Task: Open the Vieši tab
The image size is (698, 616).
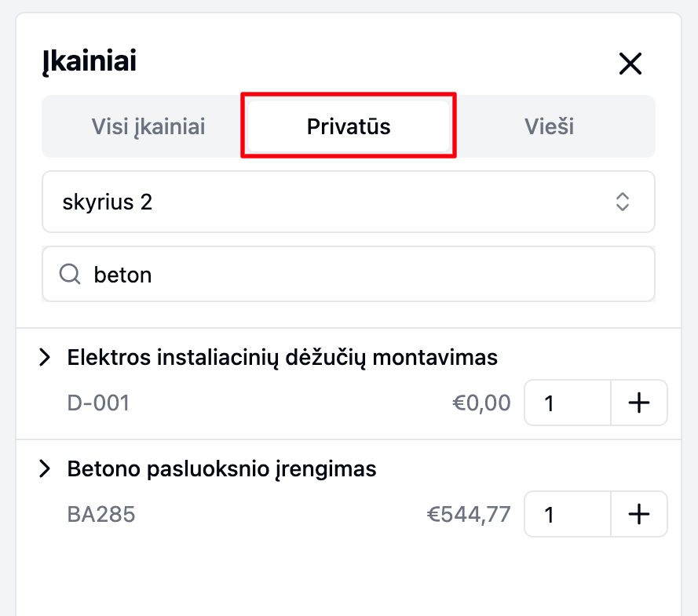Action: tap(549, 126)
